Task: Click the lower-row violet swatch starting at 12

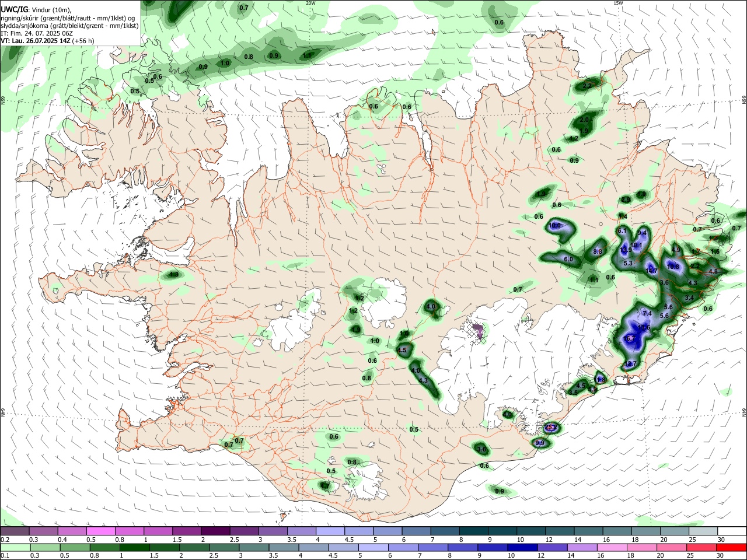Action: coord(553,547)
